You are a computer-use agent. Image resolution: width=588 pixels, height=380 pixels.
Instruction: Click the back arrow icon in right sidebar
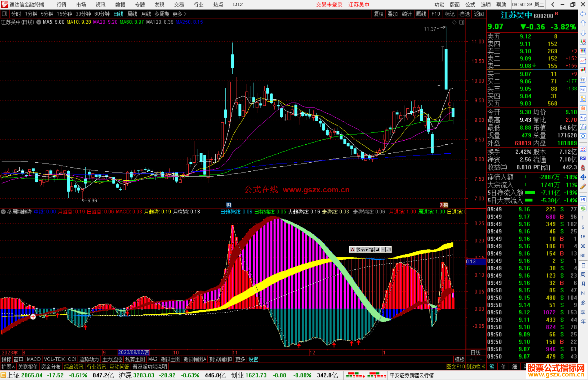point(583,14)
